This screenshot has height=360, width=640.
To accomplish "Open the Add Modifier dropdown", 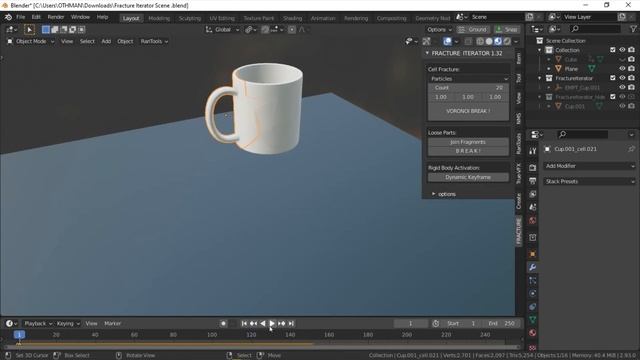I will tap(590, 166).
